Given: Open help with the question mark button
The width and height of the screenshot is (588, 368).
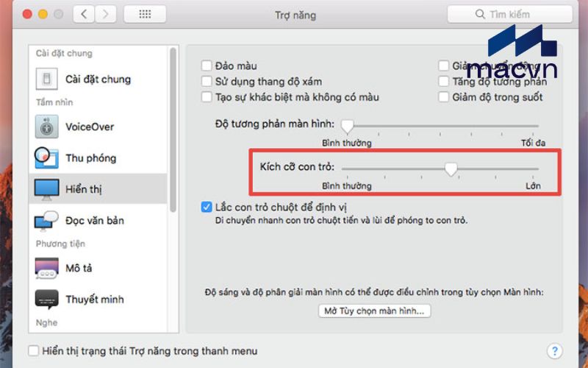Looking at the screenshot, I should click(555, 351).
